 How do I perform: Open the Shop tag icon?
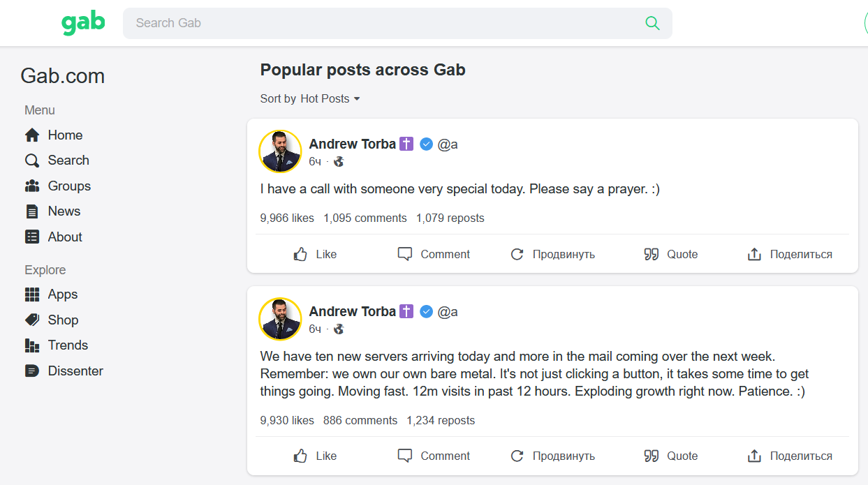[32, 320]
